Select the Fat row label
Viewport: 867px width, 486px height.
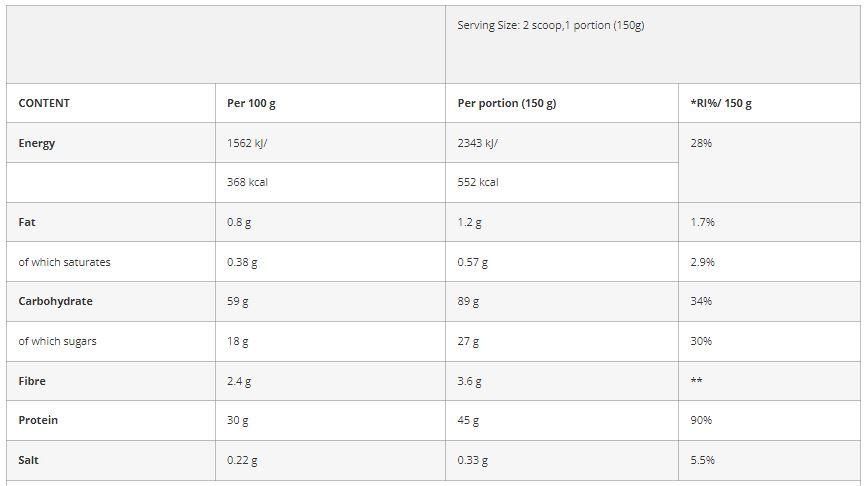[x=27, y=222]
